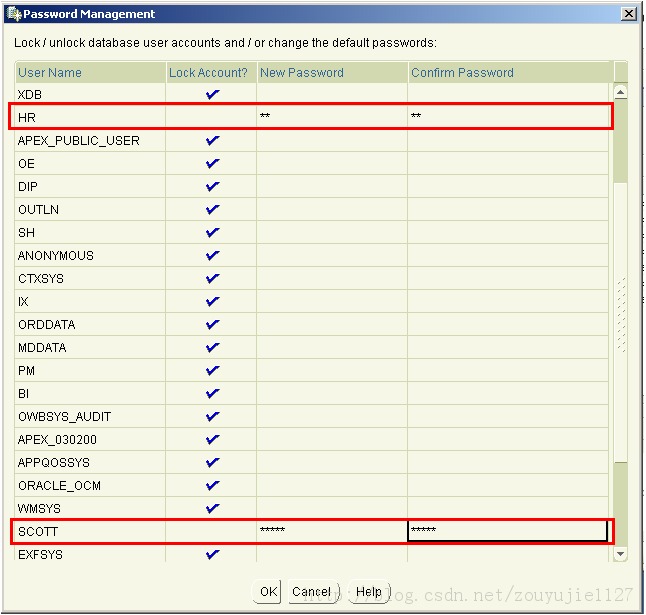Select the BI user name
Screen dimensions: 646x615
[23, 394]
